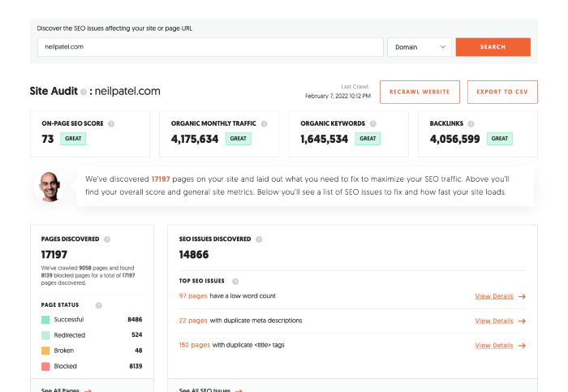This screenshot has width=568, height=392.
Task: Click the 17197 pages discovered number
Action: [54, 255]
